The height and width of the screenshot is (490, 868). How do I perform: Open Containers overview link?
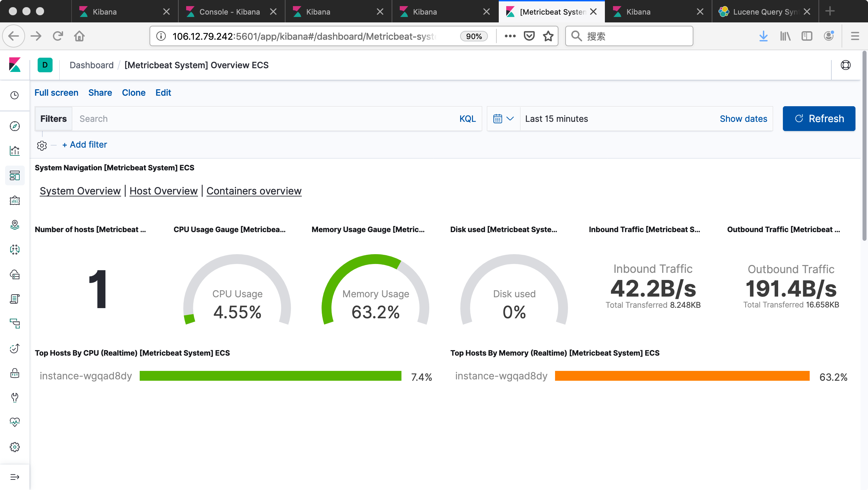[254, 191]
